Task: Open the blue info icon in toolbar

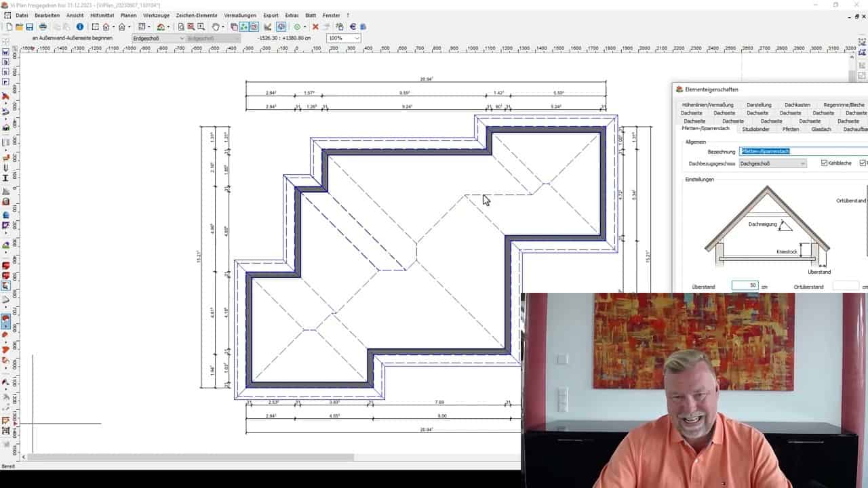Action: pyautogui.click(x=79, y=27)
